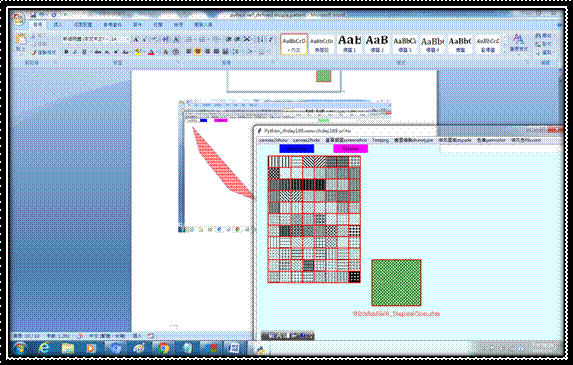Click the red font color icon

151,52
